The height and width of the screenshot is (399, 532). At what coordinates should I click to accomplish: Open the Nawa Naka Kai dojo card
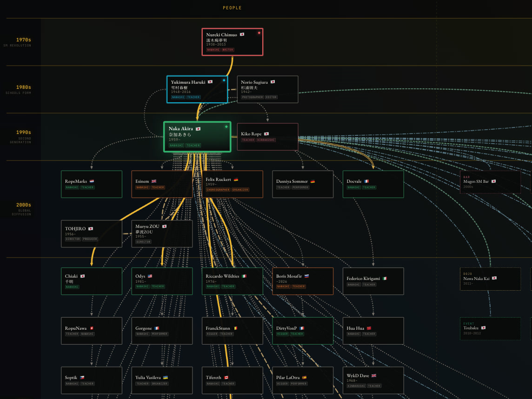pos(490,279)
